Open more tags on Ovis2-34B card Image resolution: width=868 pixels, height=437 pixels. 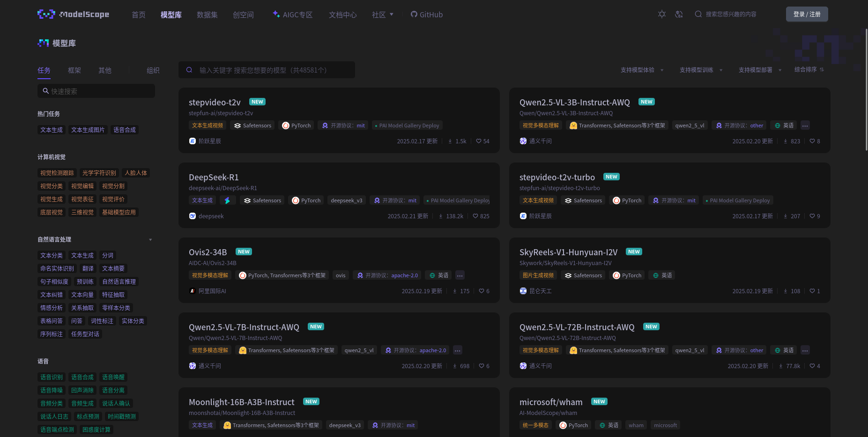pyautogui.click(x=460, y=275)
